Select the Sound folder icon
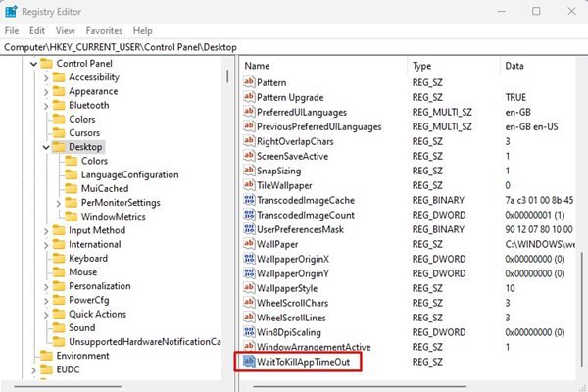The width and height of the screenshot is (588, 392). click(59, 327)
